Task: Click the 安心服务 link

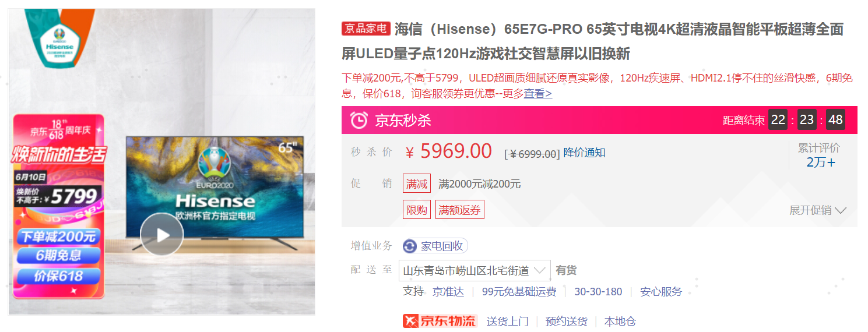Action: tap(661, 292)
